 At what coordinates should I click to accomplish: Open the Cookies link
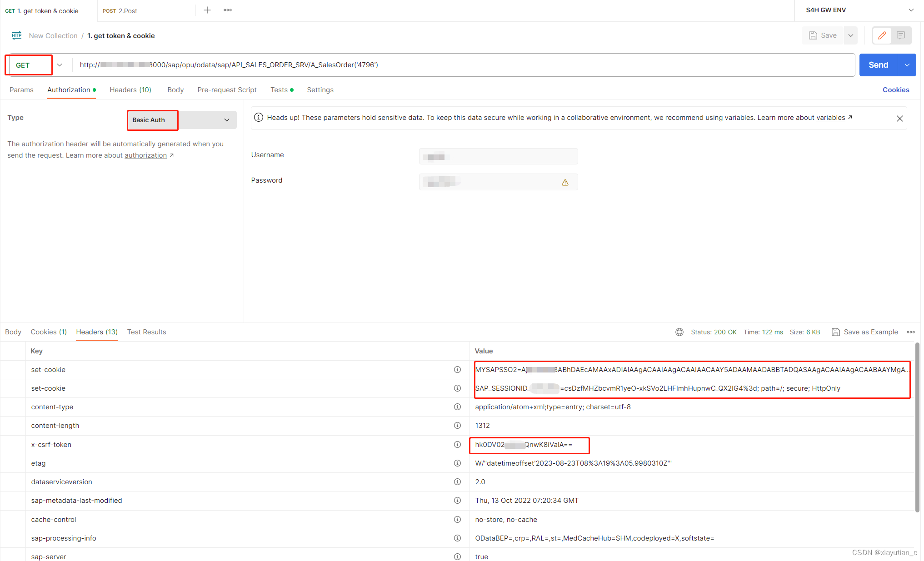click(896, 90)
